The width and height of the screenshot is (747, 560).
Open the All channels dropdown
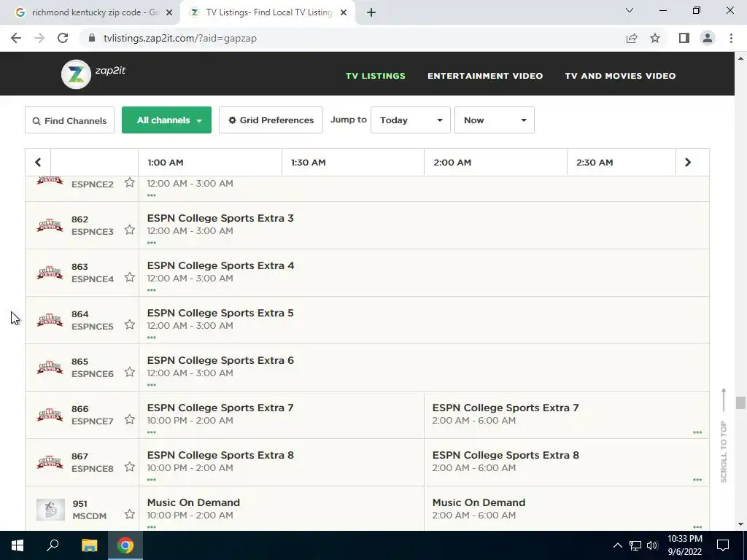pyautogui.click(x=166, y=120)
